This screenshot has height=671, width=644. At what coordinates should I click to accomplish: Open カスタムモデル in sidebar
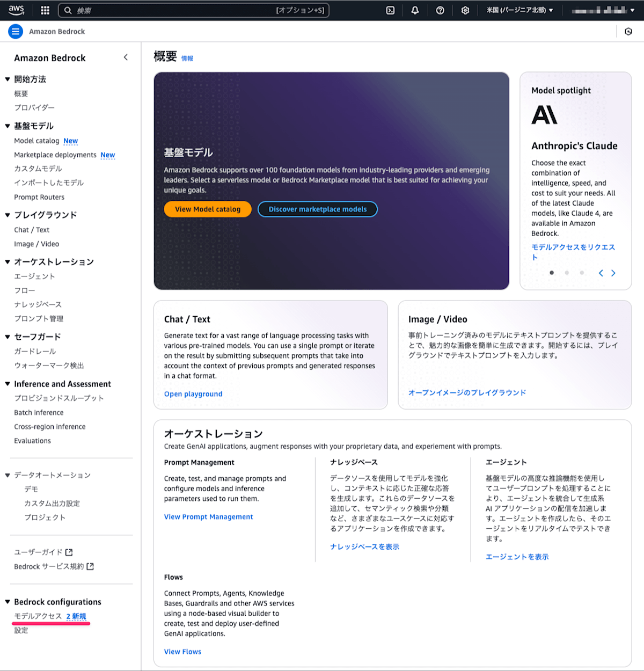[38, 169]
